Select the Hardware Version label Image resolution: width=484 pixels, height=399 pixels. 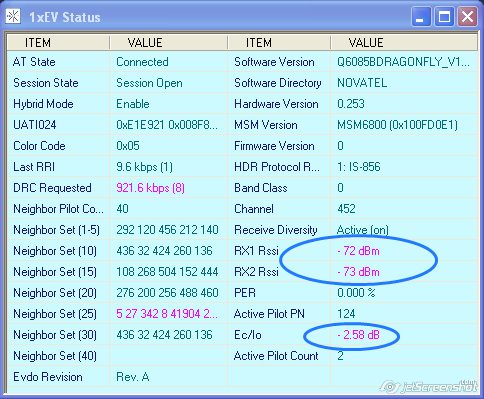coord(276,104)
